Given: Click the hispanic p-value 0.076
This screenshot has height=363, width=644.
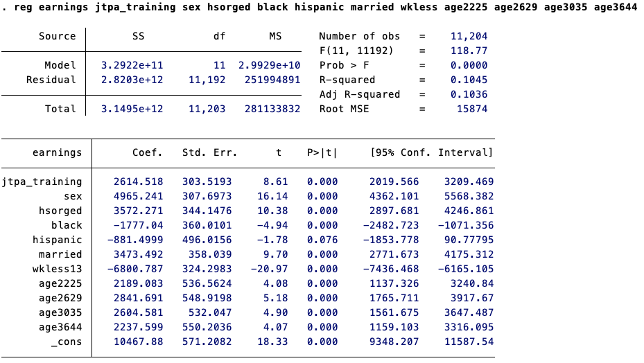Looking at the screenshot, I should point(322,240).
